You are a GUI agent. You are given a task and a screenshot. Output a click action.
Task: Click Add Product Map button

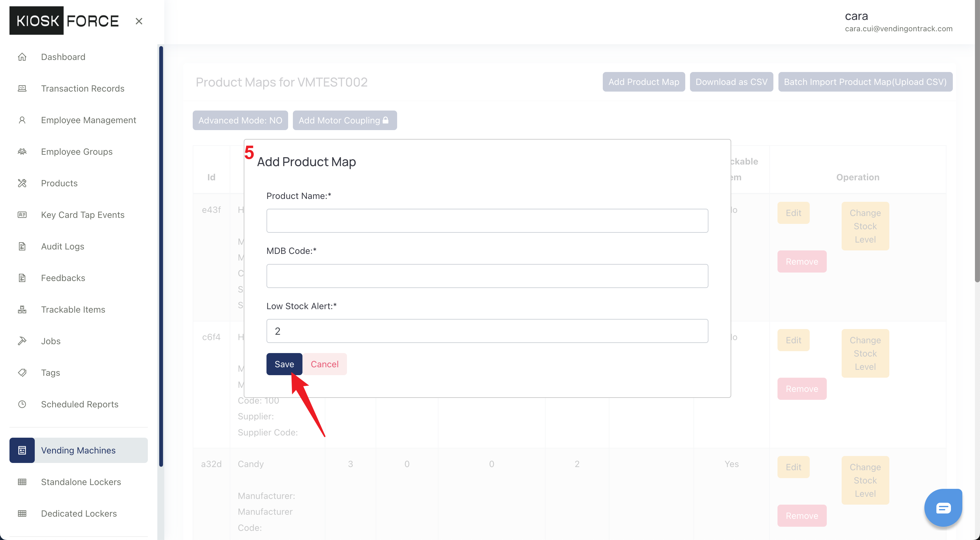coord(643,81)
